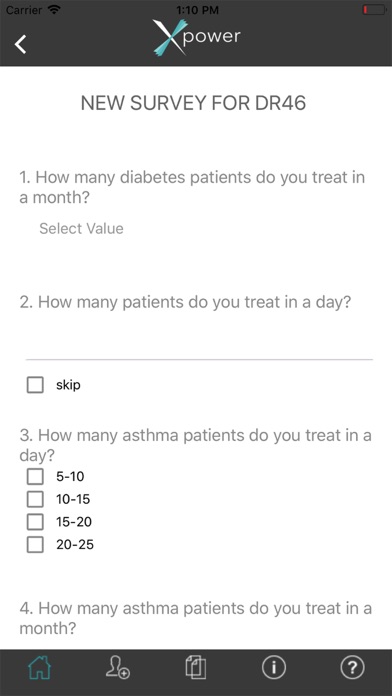This screenshot has width=392, height=696.
Task: Check the 20-25 option
Action: point(35,544)
